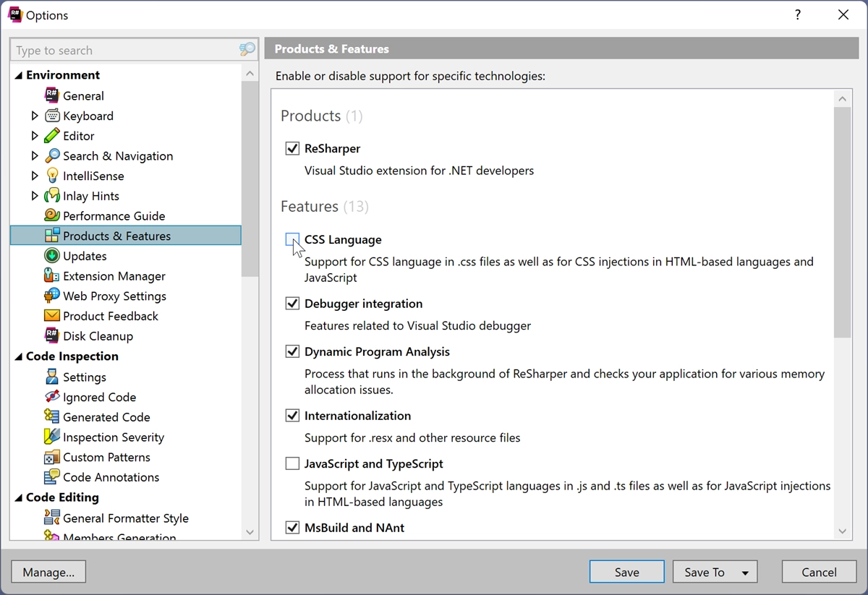Click the Updates green arrow icon
The image size is (868, 595).
coord(52,256)
